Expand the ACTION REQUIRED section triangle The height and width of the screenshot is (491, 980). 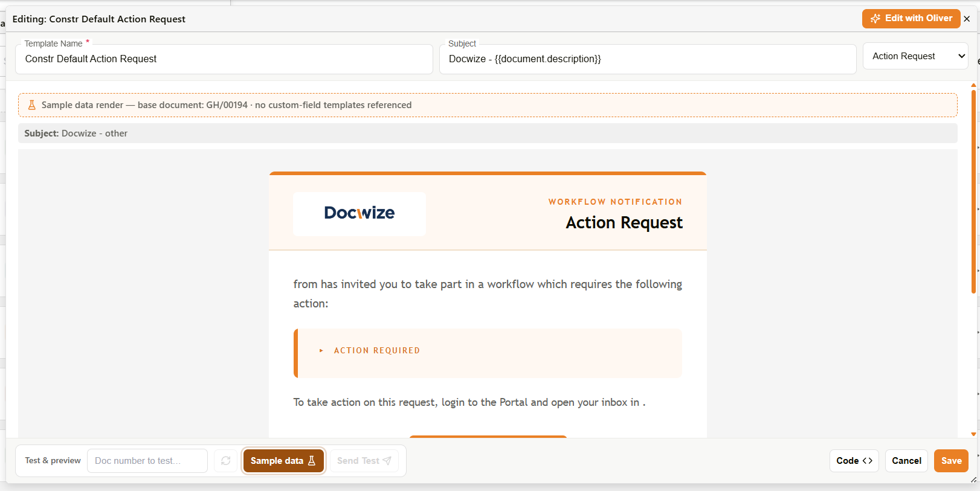tap(321, 351)
